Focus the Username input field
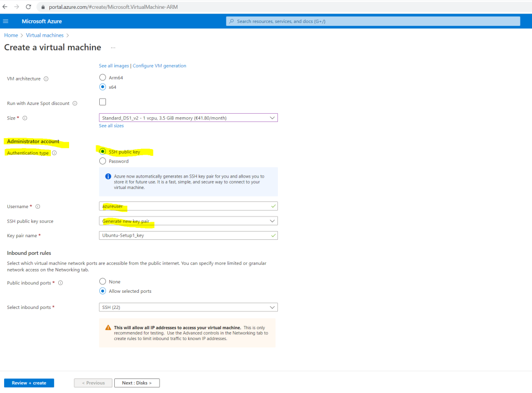The width and height of the screenshot is (532, 393). (188, 206)
